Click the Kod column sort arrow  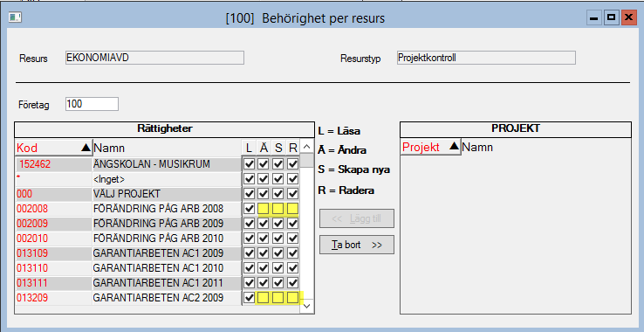coord(86,148)
